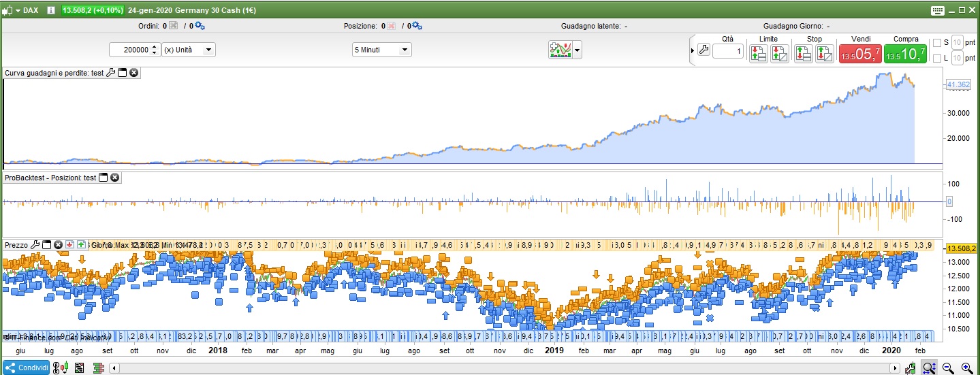The width and height of the screenshot is (980, 375).
Task: Click the green 13.508,2 (+0,10%) quote
Action: [x=93, y=10]
